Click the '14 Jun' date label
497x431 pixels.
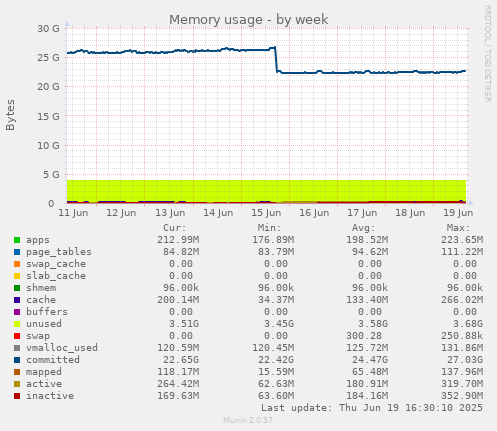click(218, 213)
